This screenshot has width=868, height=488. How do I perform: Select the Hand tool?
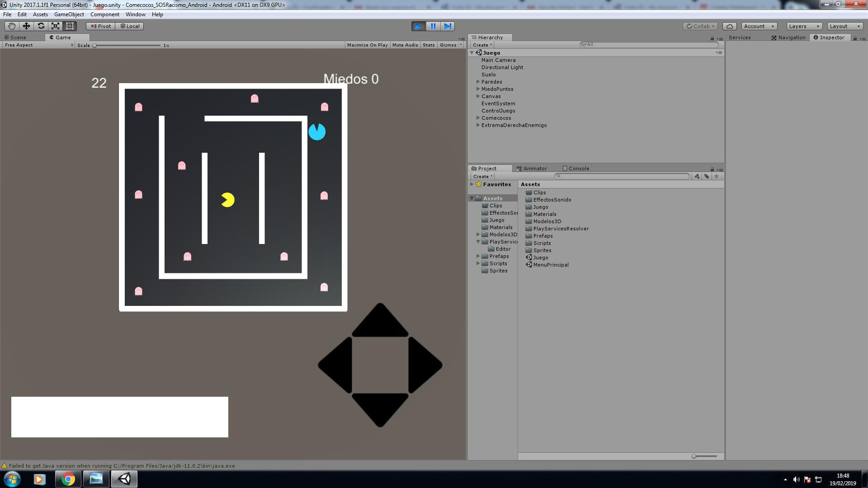[x=11, y=26]
